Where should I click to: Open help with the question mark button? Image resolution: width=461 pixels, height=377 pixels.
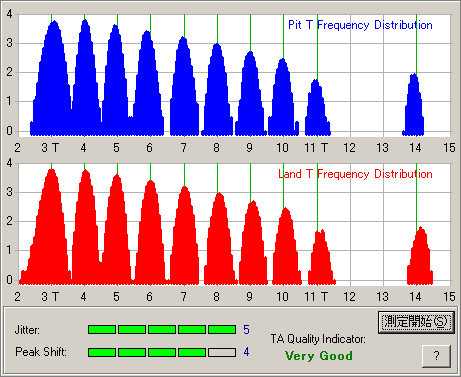point(436,356)
